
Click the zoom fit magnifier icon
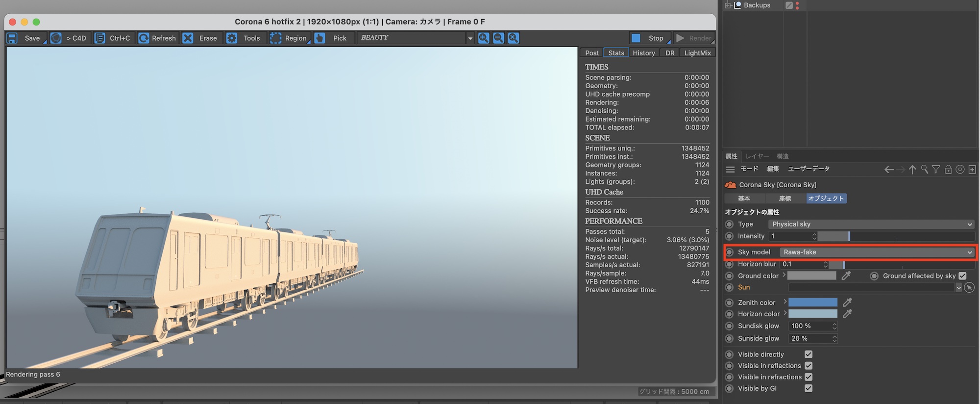pos(513,38)
